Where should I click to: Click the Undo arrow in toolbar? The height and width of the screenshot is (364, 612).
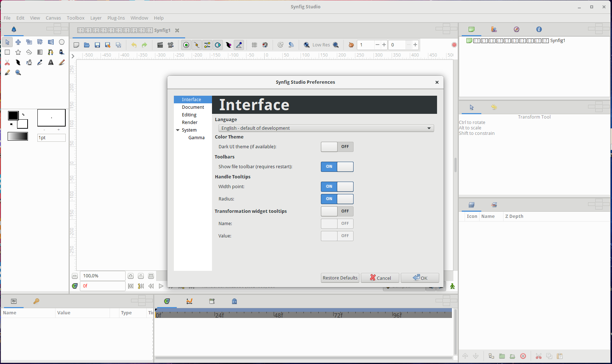pos(134,45)
